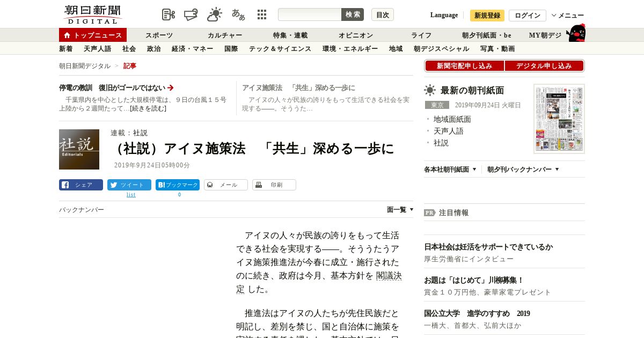
Task: Open the news list icon in header
Action: point(169,14)
